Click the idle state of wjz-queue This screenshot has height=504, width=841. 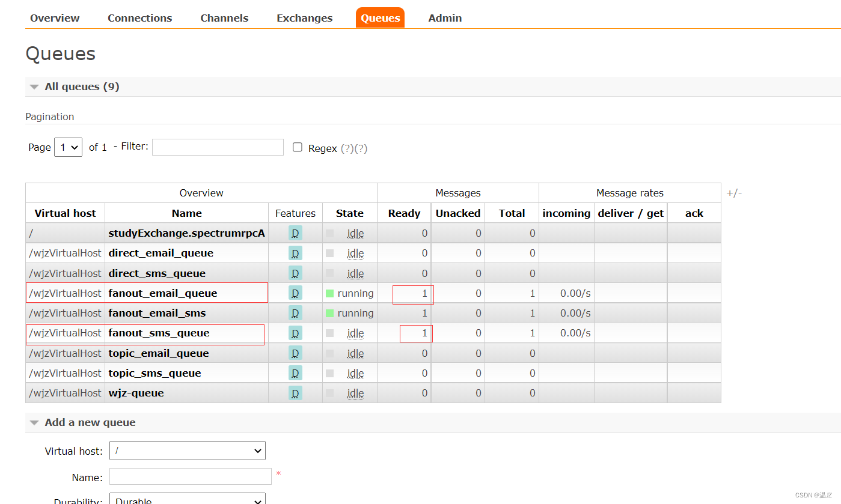355,393
